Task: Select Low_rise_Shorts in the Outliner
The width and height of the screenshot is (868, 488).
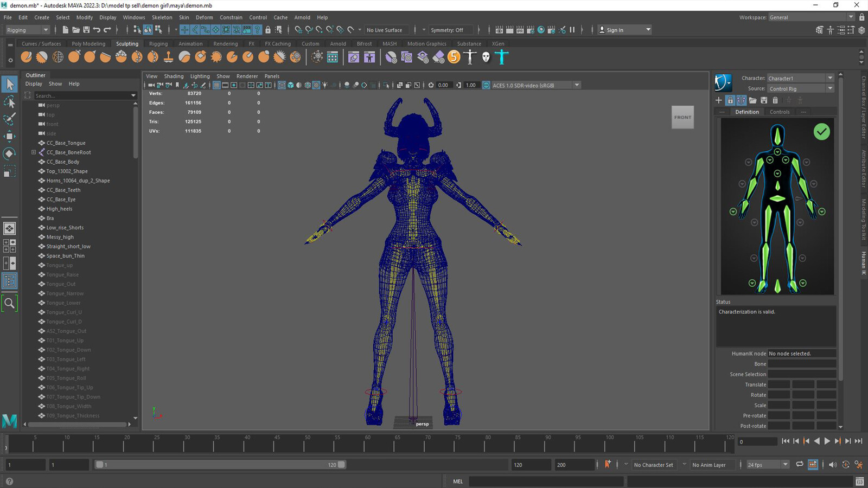Action: pyautogui.click(x=65, y=228)
